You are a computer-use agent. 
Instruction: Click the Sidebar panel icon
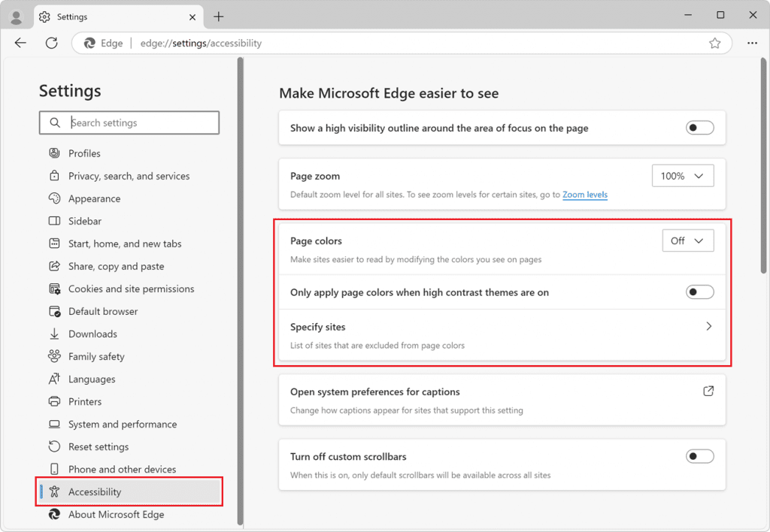pos(54,221)
